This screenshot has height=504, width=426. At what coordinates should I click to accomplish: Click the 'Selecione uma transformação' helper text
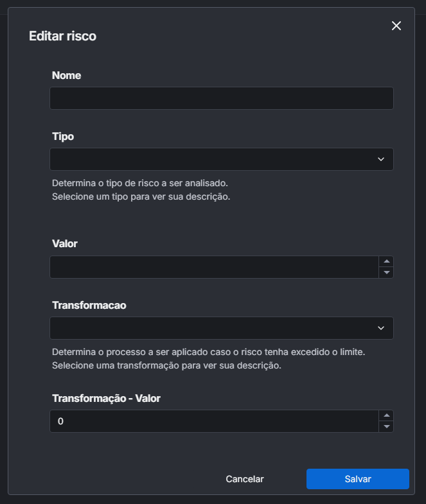point(166,366)
